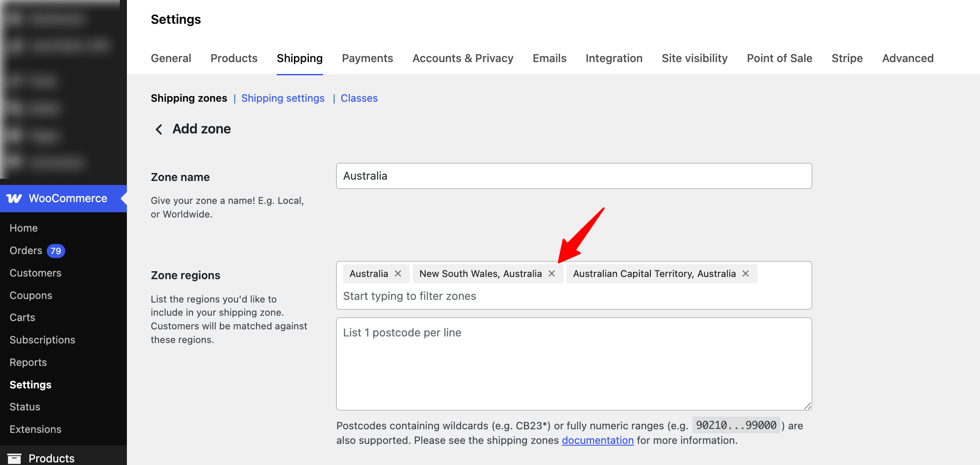The width and height of the screenshot is (980, 465).
Task: Remove the Australian Capital Territory region
Action: click(x=745, y=273)
